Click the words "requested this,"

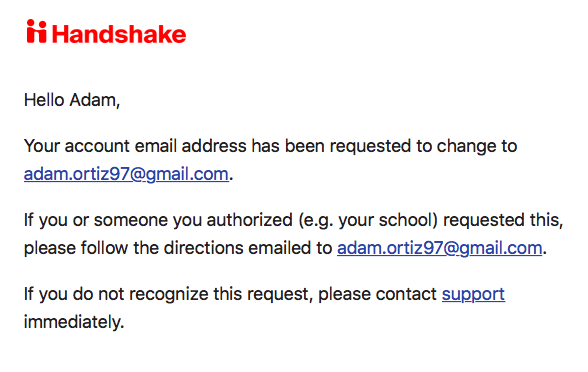[503, 220]
